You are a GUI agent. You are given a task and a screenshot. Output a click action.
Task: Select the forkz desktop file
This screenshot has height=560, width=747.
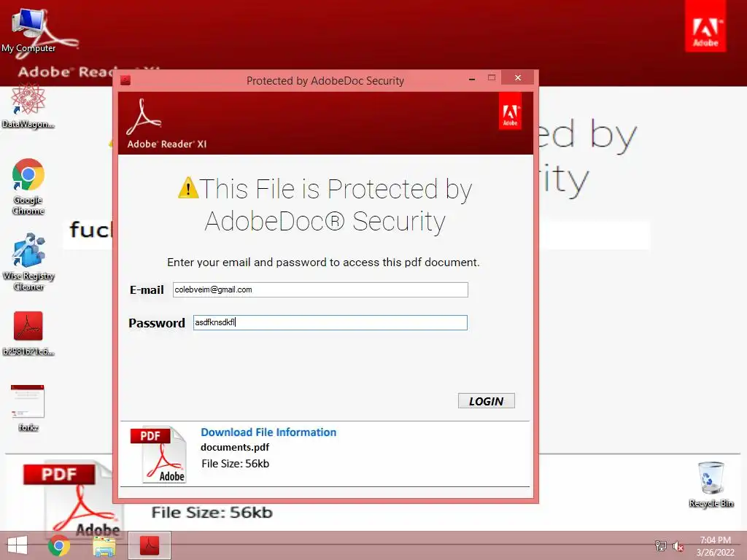[x=28, y=408]
